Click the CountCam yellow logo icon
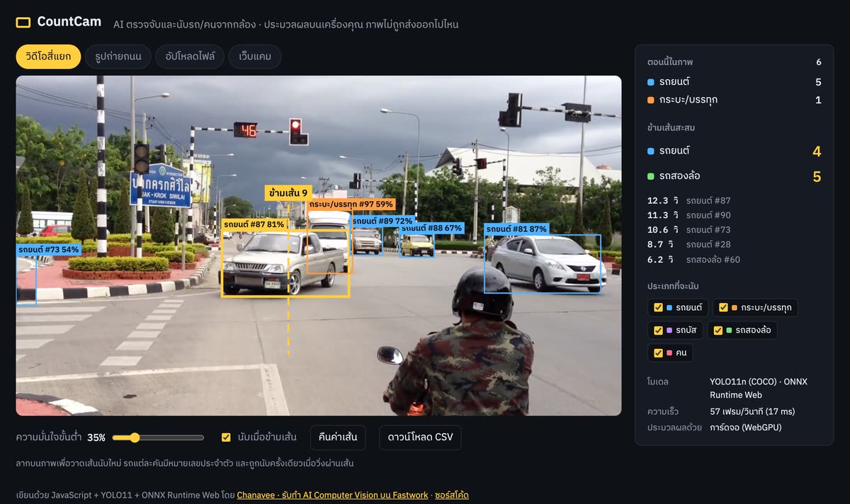 pos(23,23)
